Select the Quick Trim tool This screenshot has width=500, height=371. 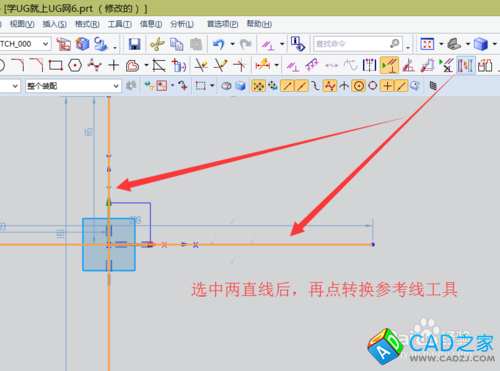201,65
